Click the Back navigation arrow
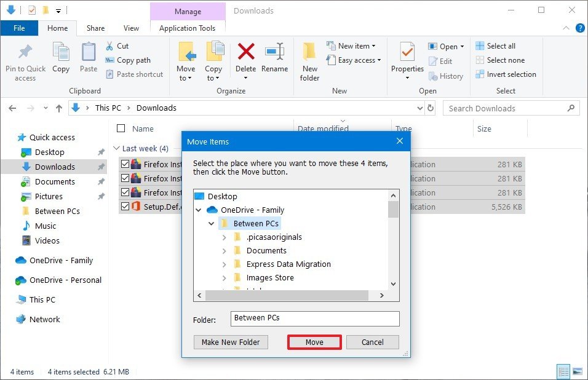The width and height of the screenshot is (588, 380). coord(12,108)
